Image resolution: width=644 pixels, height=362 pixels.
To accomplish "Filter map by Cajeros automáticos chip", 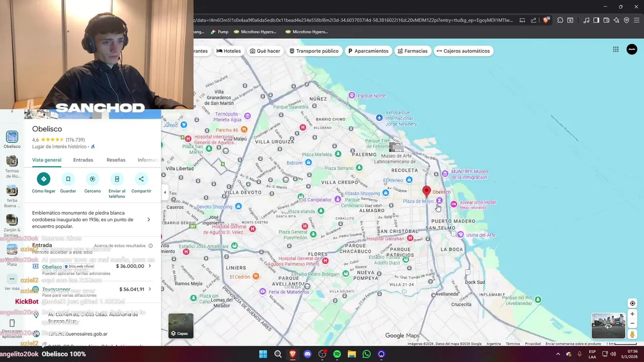I will point(463,51).
